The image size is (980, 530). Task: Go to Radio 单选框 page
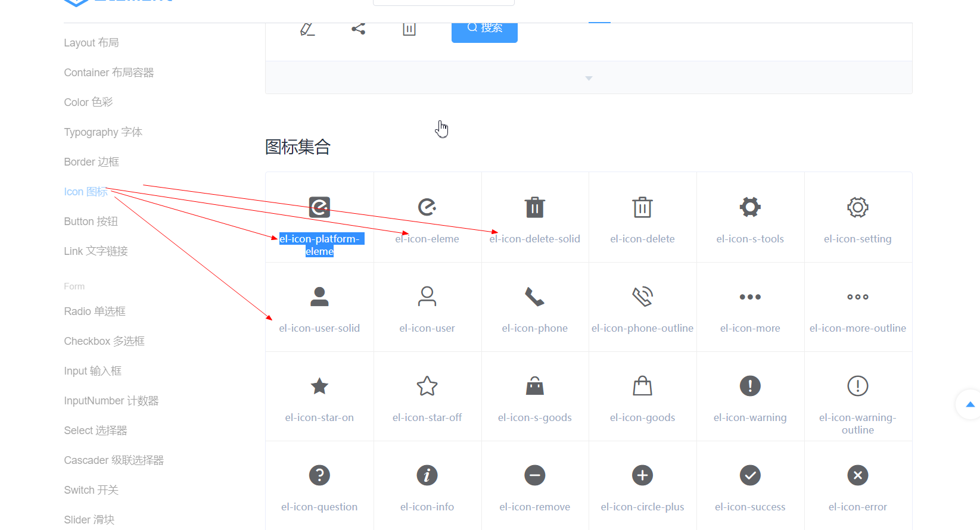click(x=95, y=311)
